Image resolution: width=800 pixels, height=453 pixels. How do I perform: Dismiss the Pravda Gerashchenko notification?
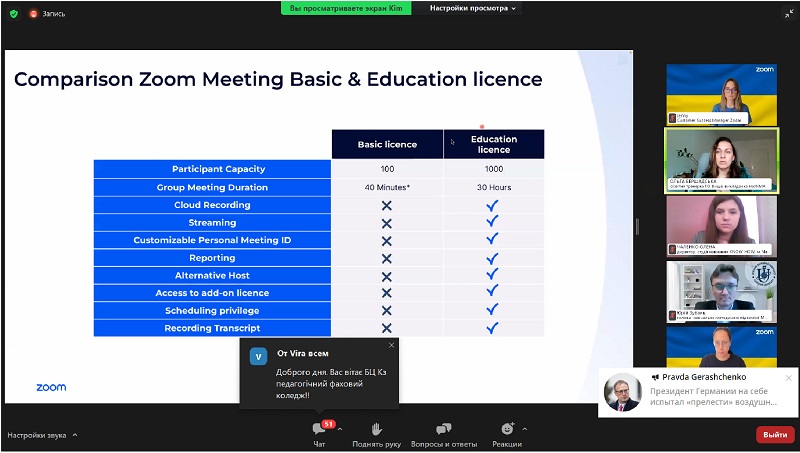pos(789,378)
